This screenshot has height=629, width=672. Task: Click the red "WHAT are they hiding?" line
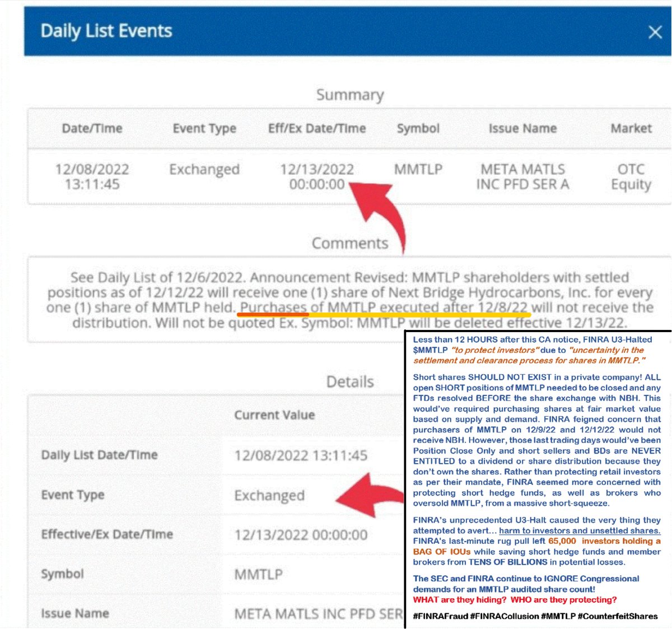click(515, 600)
